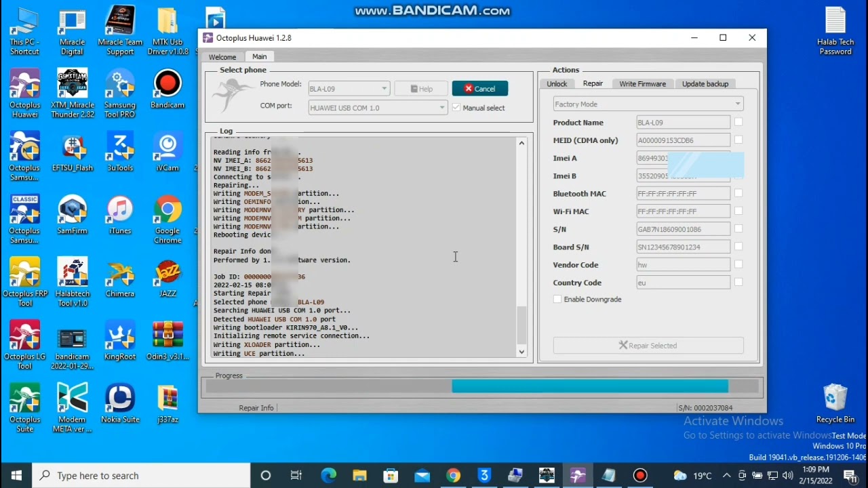The width and height of the screenshot is (868, 488).
Task: Click the Board S/N input field
Action: pyautogui.click(x=684, y=247)
